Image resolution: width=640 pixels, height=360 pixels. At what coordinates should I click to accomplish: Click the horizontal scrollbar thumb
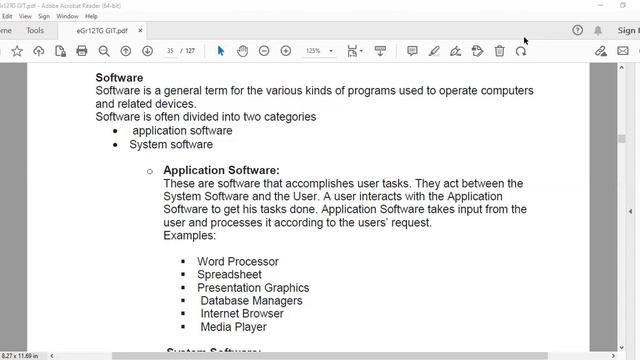click(x=330, y=356)
